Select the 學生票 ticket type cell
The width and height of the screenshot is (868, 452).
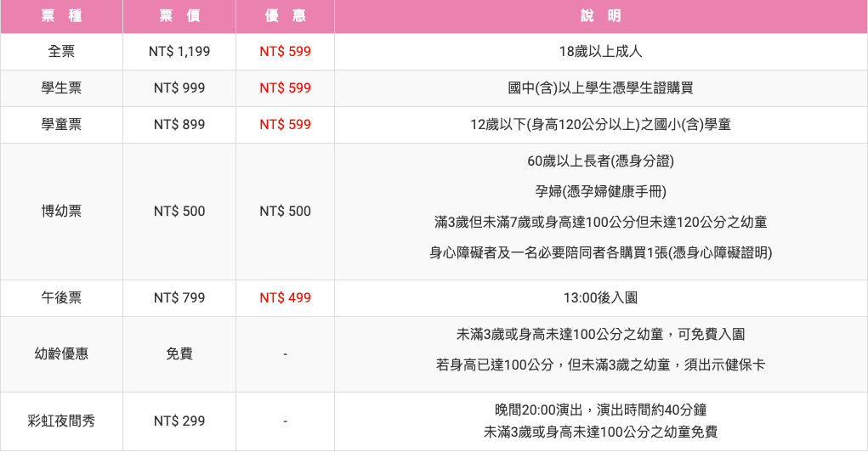click(x=61, y=88)
